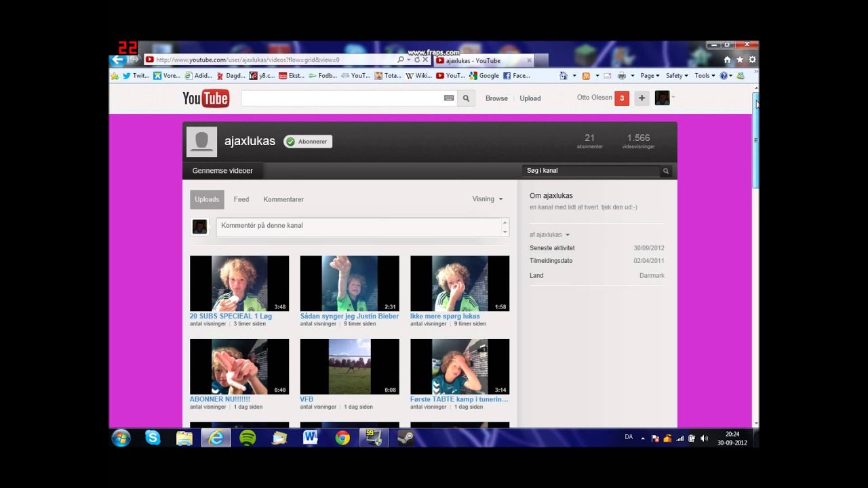Click Browse in YouTube header

tap(496, 98)
